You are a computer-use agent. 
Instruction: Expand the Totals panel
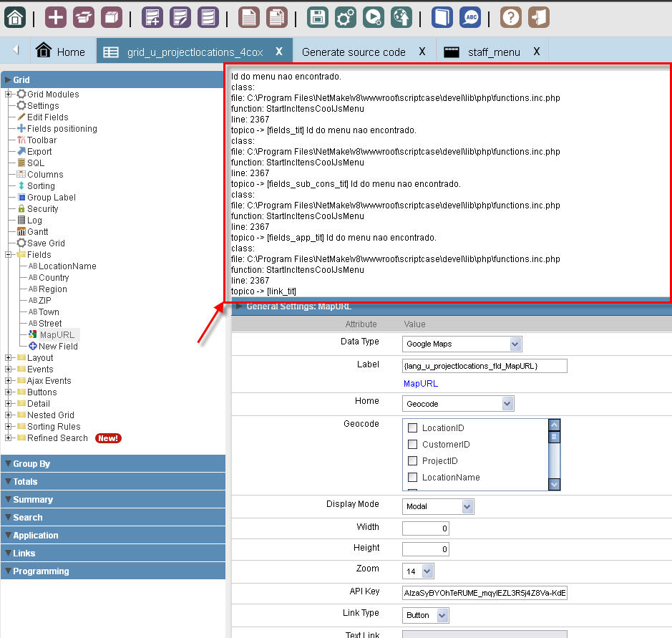click(113, 481)
